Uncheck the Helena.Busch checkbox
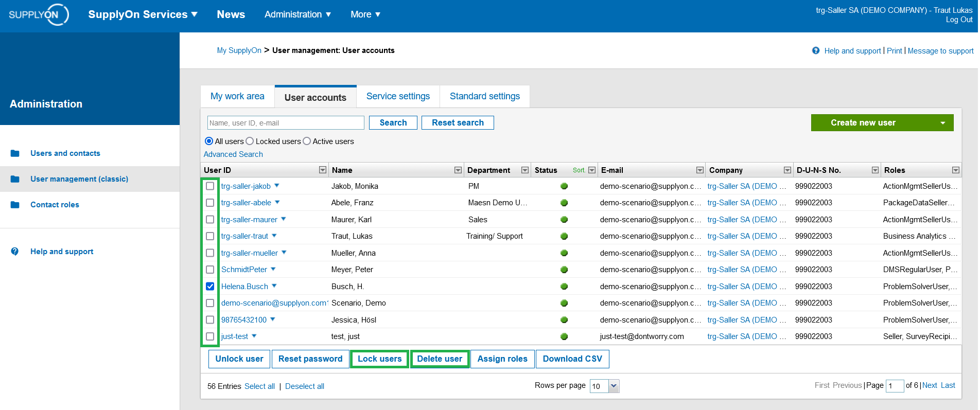Viewport: 980px width, 410px height. coord(210,287)
